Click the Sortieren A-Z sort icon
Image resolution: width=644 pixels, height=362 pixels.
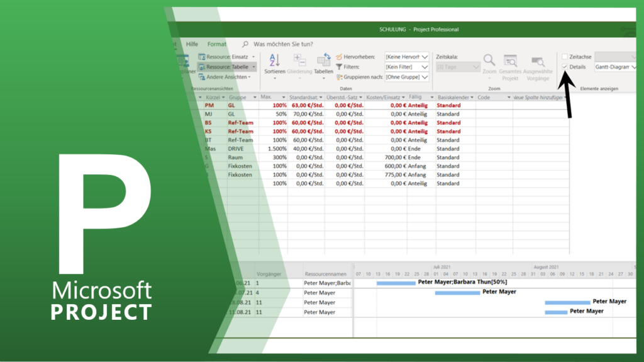click(274, 60)
